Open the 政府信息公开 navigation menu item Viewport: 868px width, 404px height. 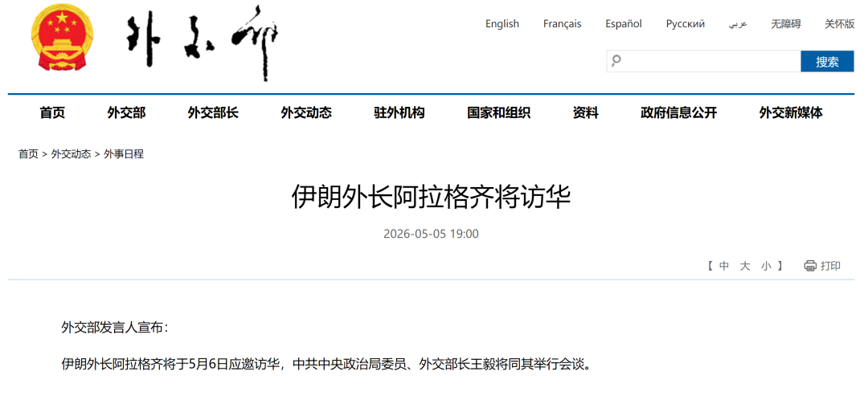point(678,113)
